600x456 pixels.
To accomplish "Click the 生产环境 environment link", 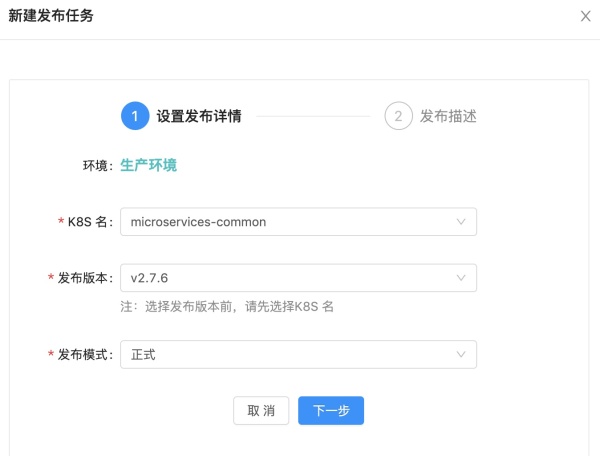I will pos(148,165).
